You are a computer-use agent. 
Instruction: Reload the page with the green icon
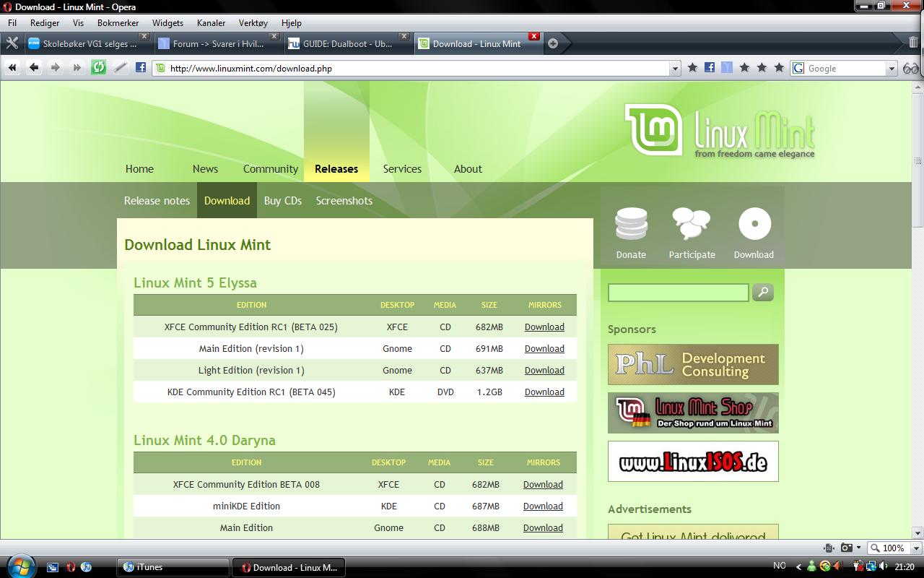(x=98, y=67)
